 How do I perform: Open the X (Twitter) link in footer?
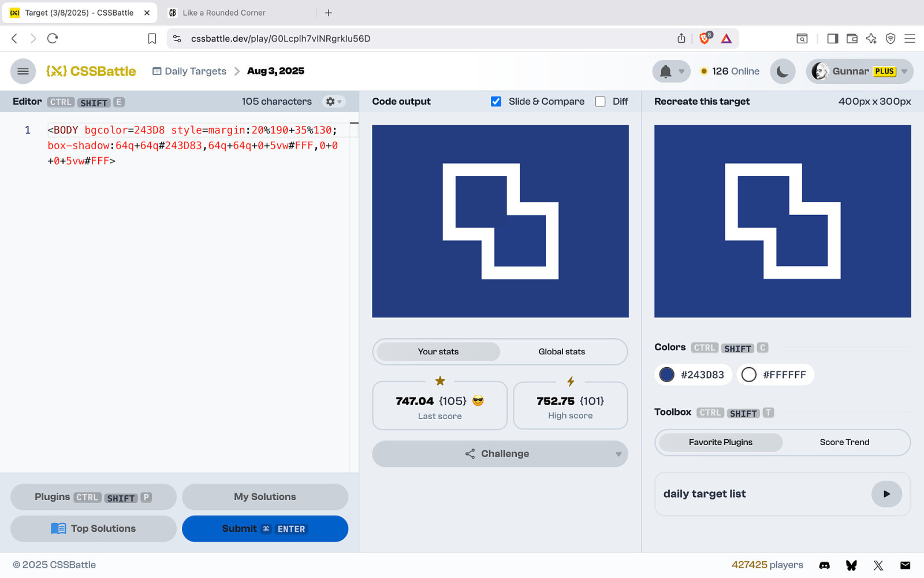click(878, 565)
